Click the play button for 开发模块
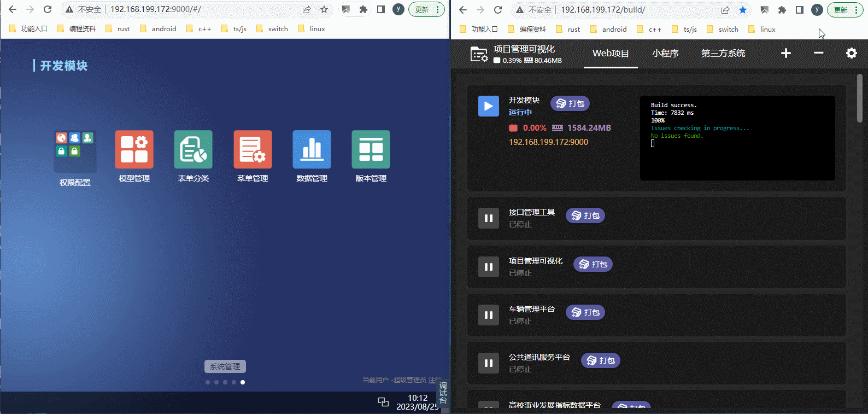Viewport: 868px width, 414px height. pyautogui.click(x=489, y=106)
